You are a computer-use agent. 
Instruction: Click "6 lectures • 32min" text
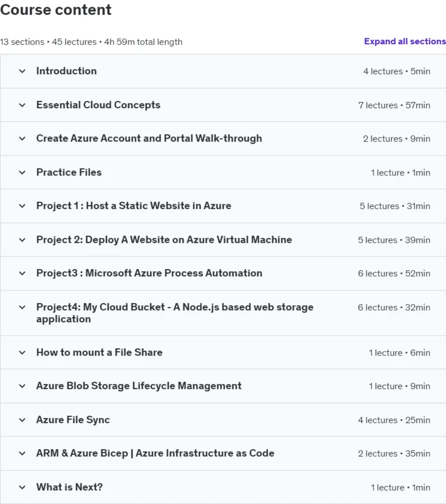tap(394, 307)
